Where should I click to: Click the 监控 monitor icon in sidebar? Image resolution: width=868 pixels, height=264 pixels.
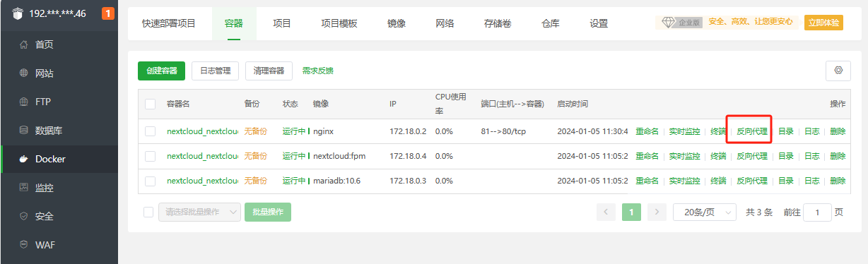point(23,188)
